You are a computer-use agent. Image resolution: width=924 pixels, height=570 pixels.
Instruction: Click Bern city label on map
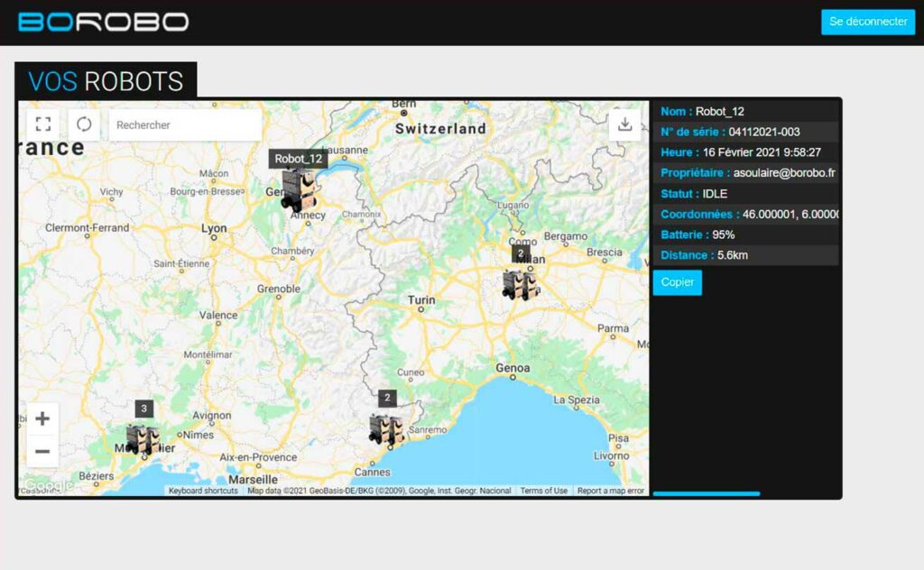[x=404, y=105]
